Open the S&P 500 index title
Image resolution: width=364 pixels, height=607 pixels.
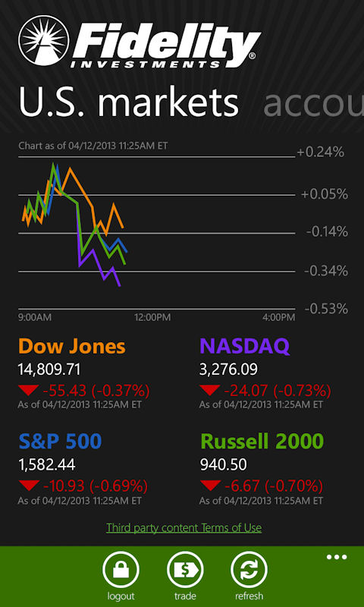point(60,442)
